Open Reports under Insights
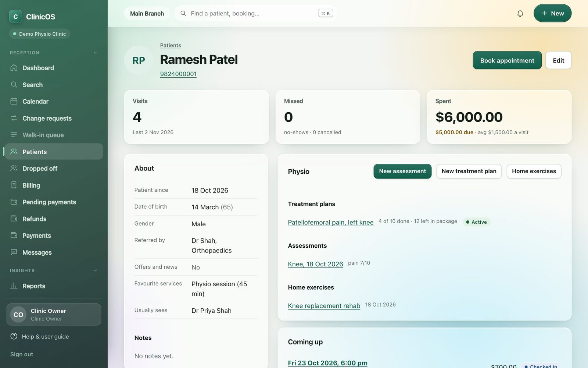 (x=54, y=286)
